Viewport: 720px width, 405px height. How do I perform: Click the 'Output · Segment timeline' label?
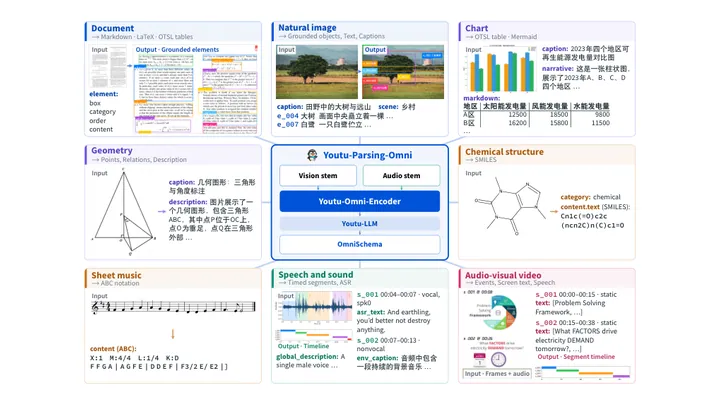(576, 357)
